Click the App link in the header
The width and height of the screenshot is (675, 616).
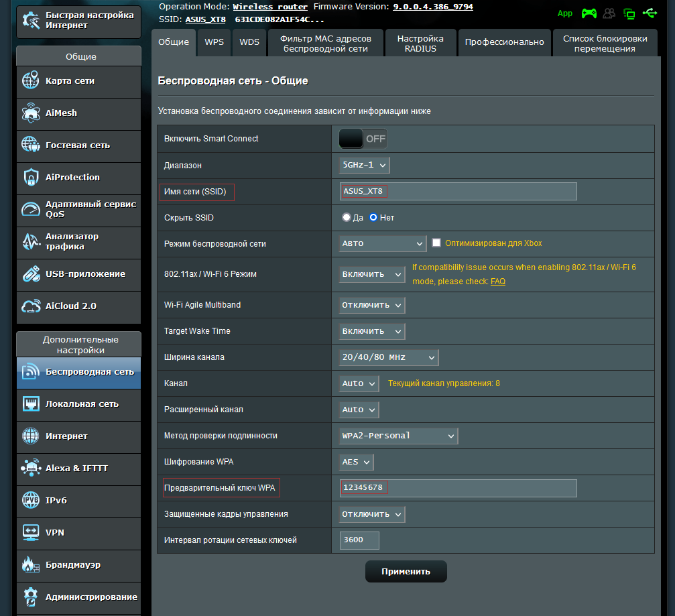pos(565,13)
